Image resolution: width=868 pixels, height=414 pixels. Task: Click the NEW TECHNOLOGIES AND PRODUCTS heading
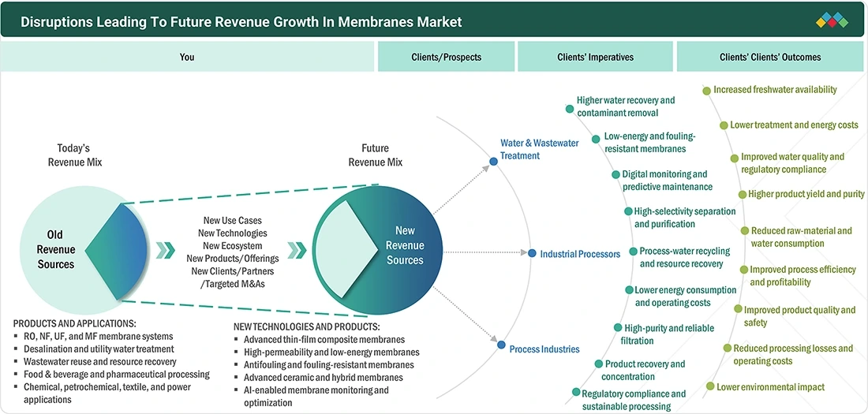point(307,326)
